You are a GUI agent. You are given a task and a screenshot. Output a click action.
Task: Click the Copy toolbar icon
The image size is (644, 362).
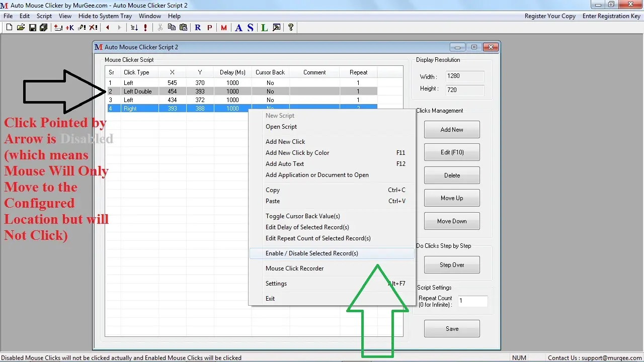click(172, 28)
